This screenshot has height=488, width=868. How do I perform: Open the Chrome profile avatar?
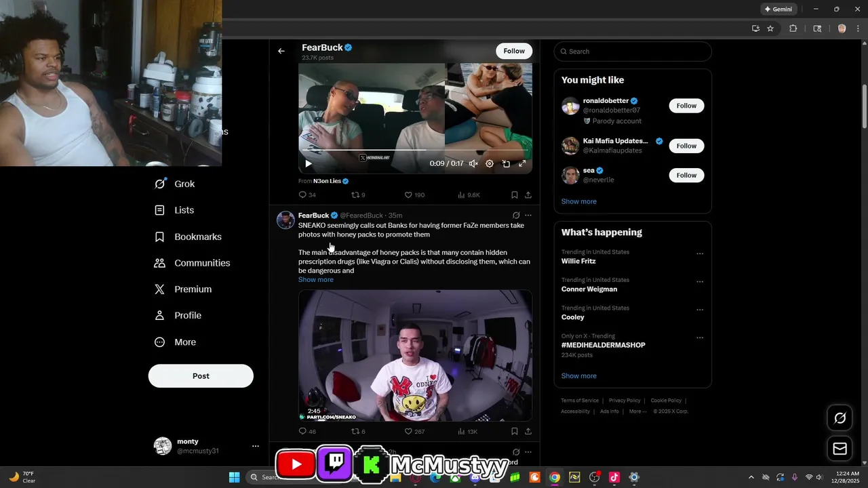click(x=842, y=28)
